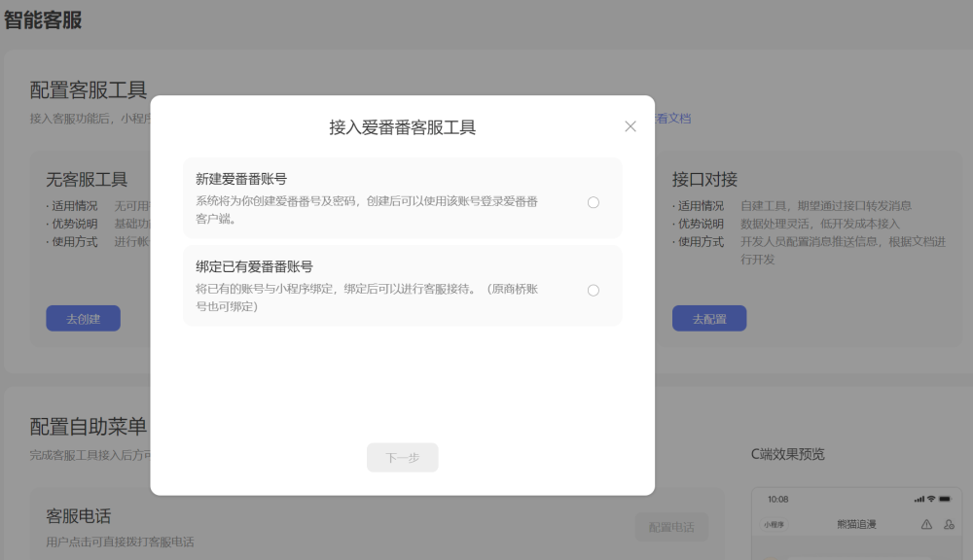Click the 配置电话 button
Image resolution: width=973 pixels, height=560 pixels.
[x=670, y=527]
